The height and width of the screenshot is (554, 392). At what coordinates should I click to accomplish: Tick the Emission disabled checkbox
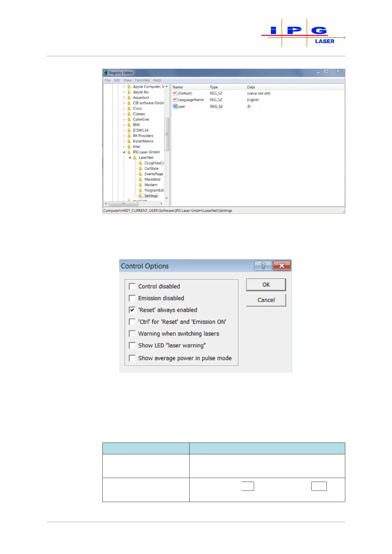pyautogui.click(x=132, y=298)
